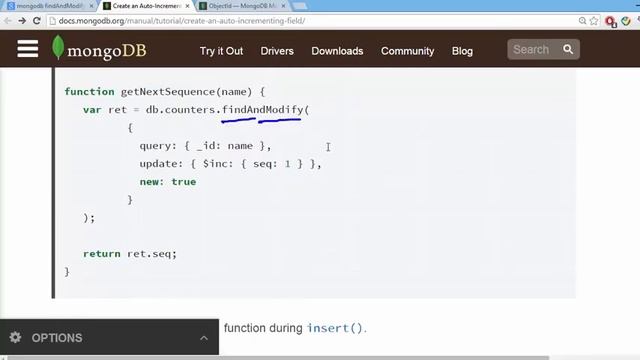Viewport: 640px width, 360px height.
Task: Click the search magnifier icon
Action: (568, 49)
